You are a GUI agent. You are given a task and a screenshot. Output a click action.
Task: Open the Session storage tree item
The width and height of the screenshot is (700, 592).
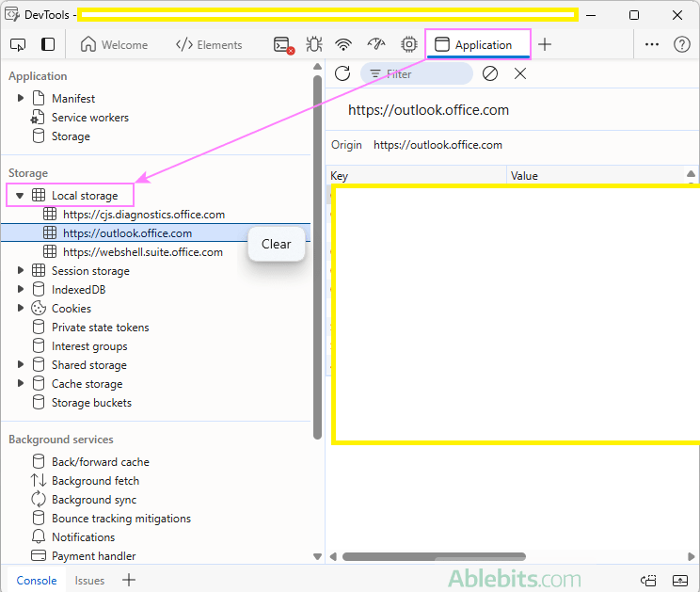(90, 270)
